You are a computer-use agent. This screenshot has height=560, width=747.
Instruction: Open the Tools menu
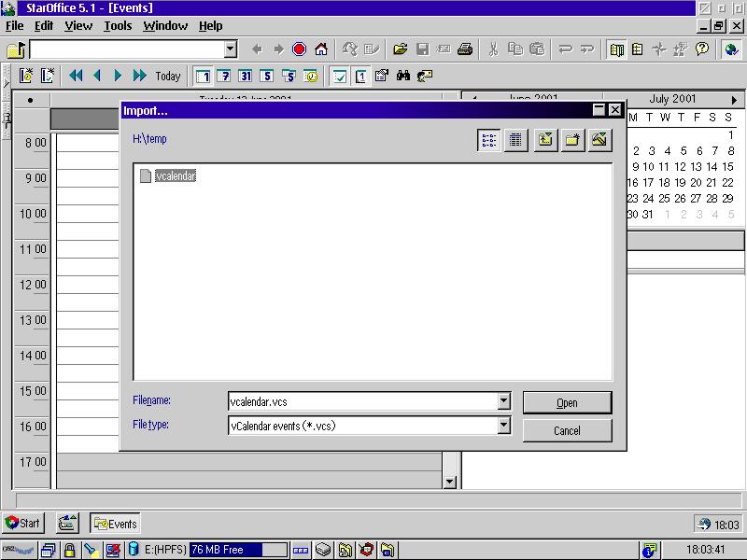click(x=118, y=26)
